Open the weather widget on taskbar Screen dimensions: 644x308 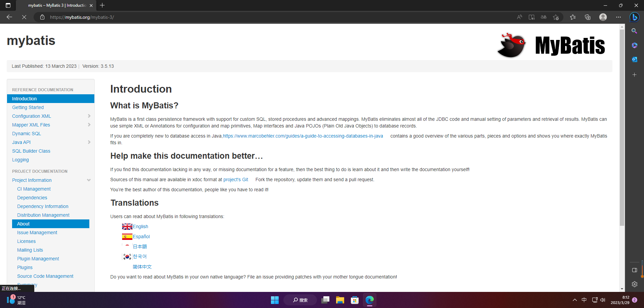click(x=16, y=300)
